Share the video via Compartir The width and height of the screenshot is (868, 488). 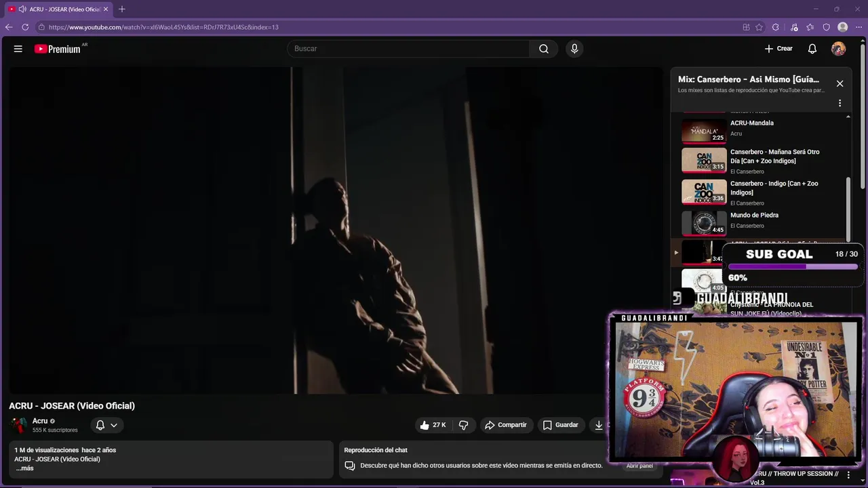pos(506,425)
